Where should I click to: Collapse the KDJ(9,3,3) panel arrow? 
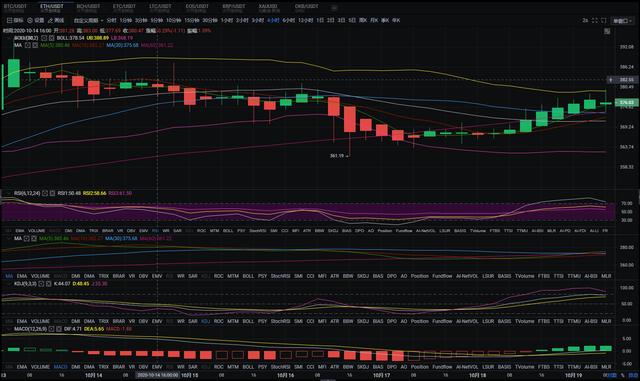click(9, 283)
